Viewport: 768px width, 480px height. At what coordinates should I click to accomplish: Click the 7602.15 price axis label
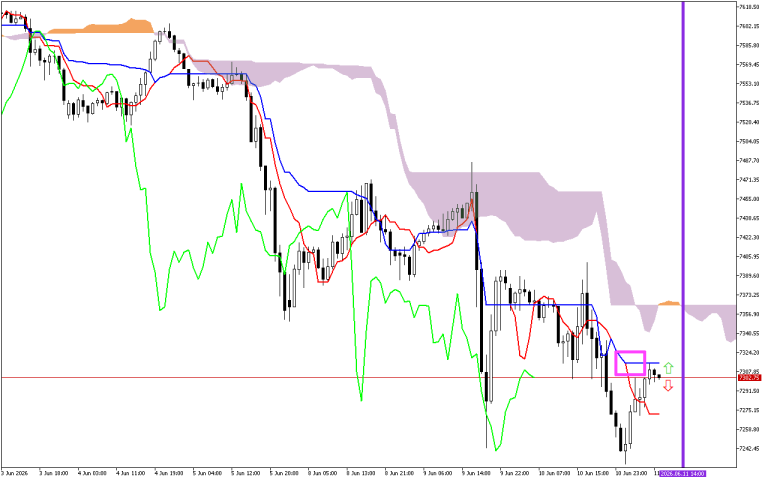coord(749,26)
